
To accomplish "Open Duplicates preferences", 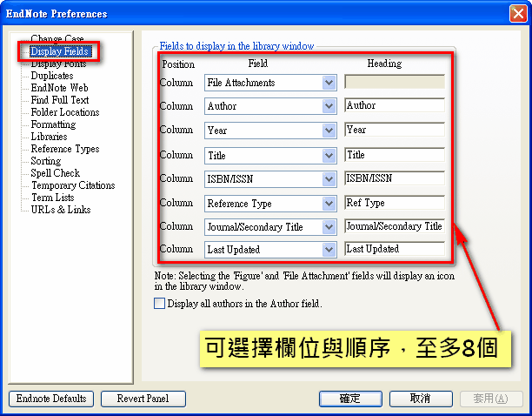I will 52,76.
